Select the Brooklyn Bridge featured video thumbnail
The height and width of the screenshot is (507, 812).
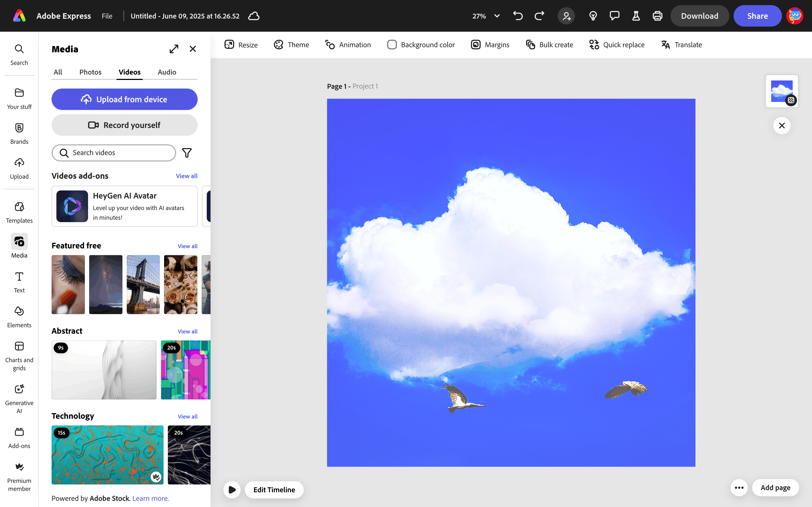point(143,284)
